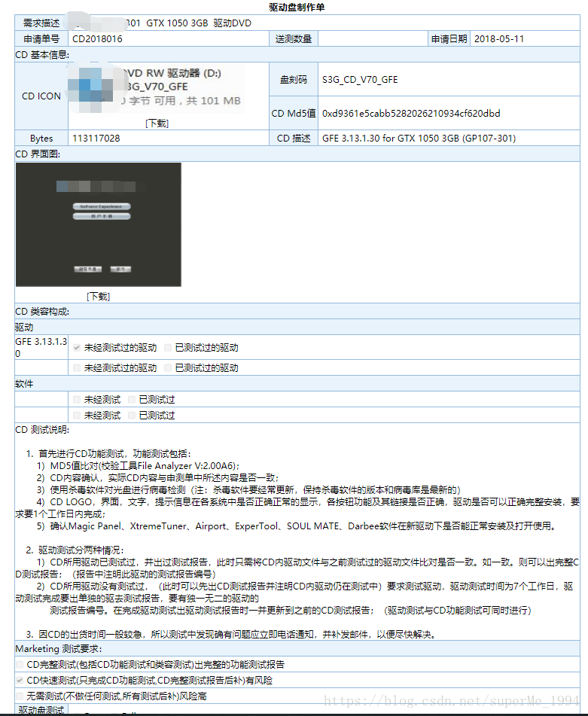Click the GTX 1050 3GB 驱动DVD requirement text
The width and height of the screenshot is (588, 716).
(x=199, y=23)
